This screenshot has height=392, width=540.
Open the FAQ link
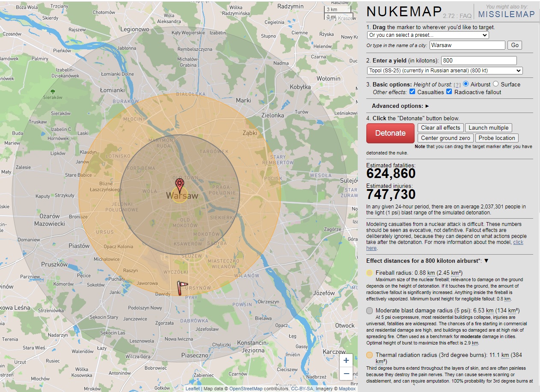point(466,16)
